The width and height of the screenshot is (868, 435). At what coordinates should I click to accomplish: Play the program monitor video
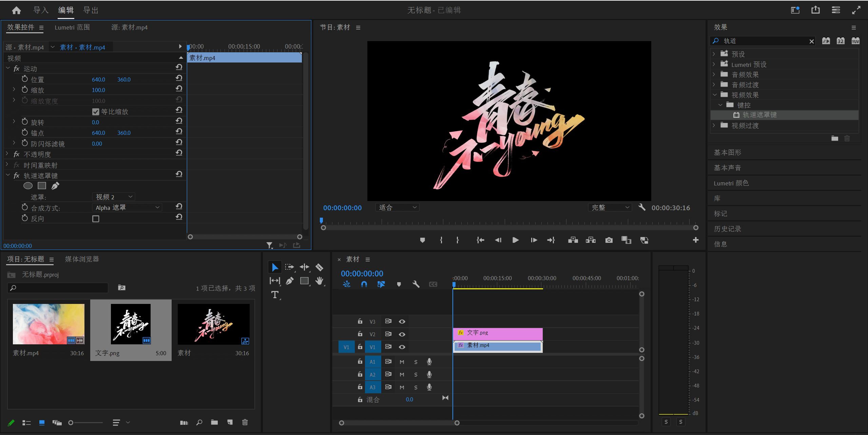click(515, 240)
